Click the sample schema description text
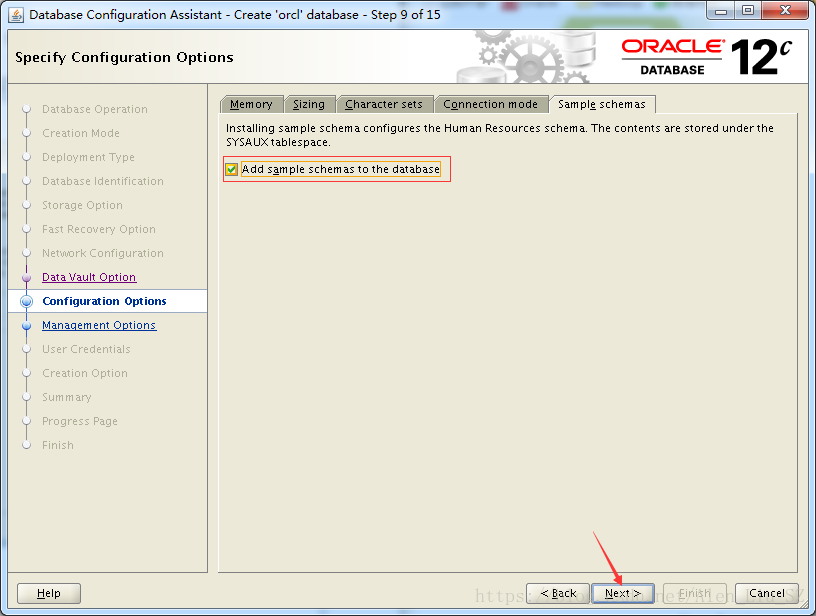The width and height of the screenshot is (816, 616). 500,135
